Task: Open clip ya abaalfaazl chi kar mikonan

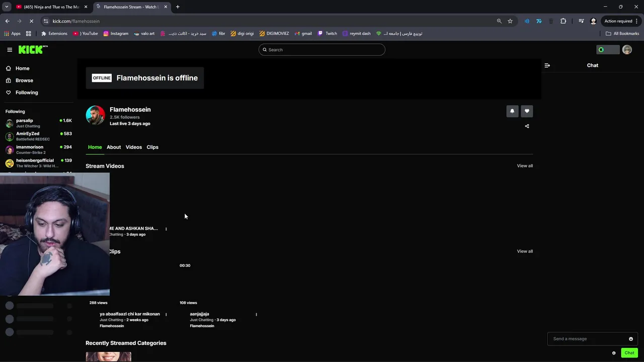Action: click(x=130, y=314)
